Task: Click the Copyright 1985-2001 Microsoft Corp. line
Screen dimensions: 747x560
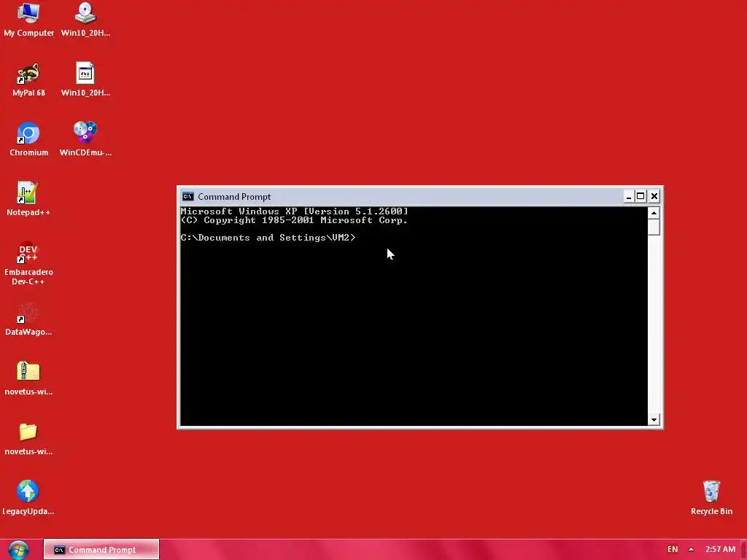Action: click(294, 220)
